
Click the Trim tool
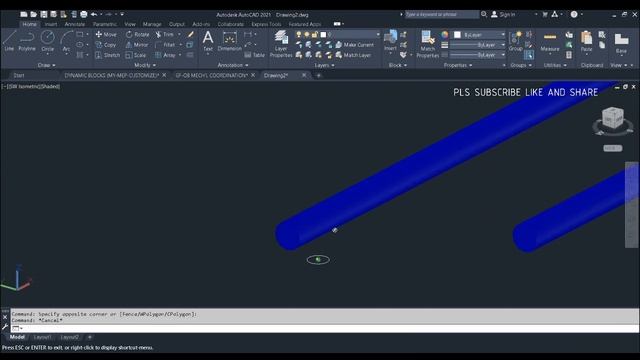coord(164,35)
